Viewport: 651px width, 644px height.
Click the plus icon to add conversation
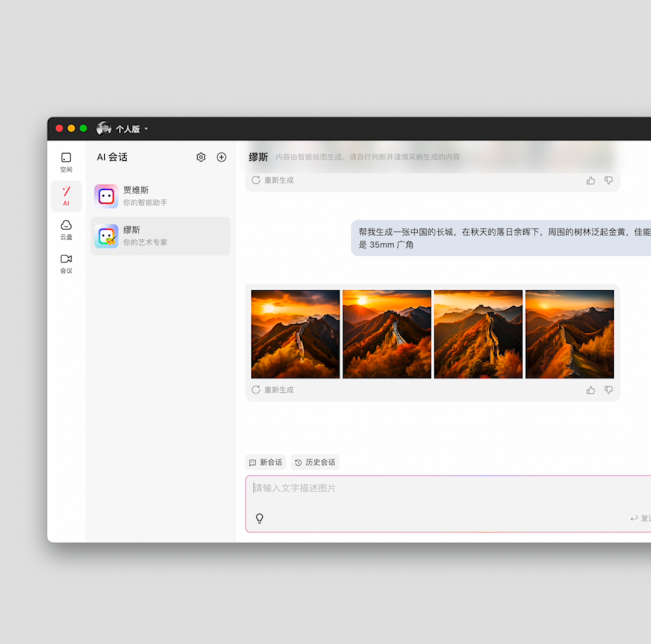tap(221, 157)
